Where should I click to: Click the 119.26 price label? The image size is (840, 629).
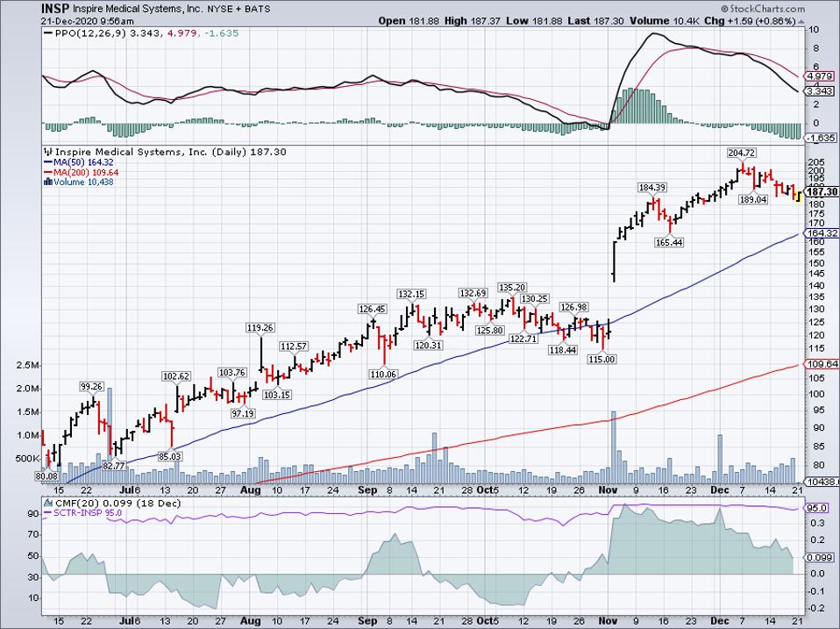click(260, 327)
